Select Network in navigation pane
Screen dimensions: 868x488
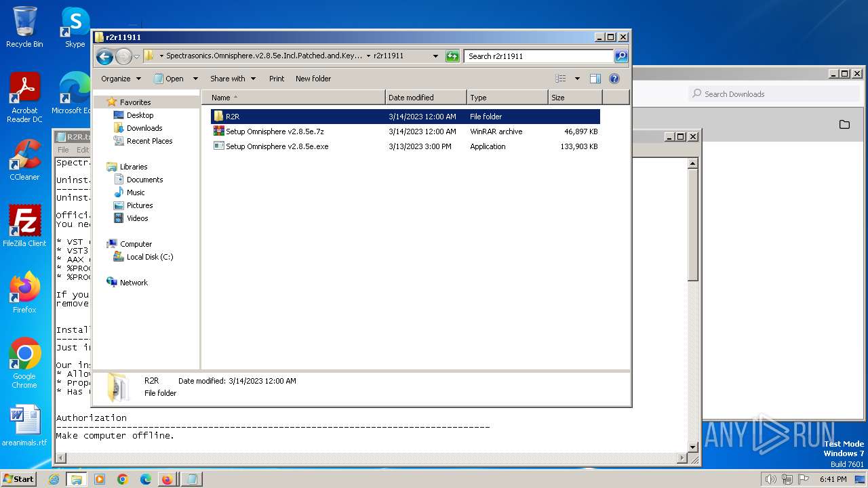[134, 283]
